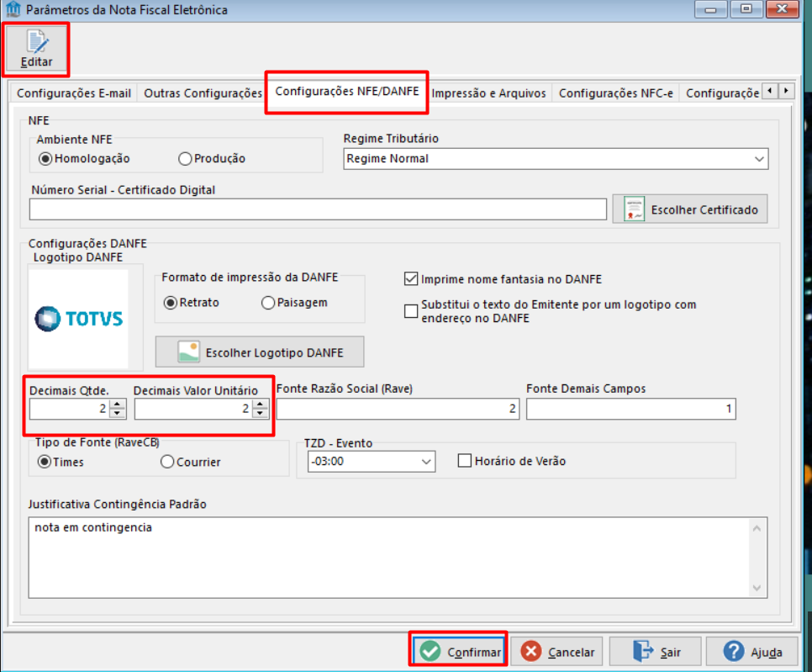This screenshot has width=812, height=672.
Task: Click the Confirmar button label
Action: tap(474, 653)
